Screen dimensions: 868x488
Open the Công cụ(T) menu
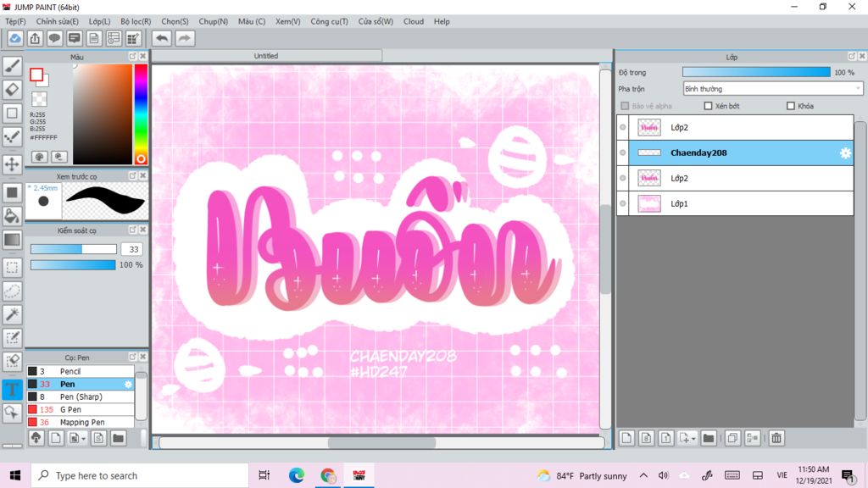(x=330, y=21)
